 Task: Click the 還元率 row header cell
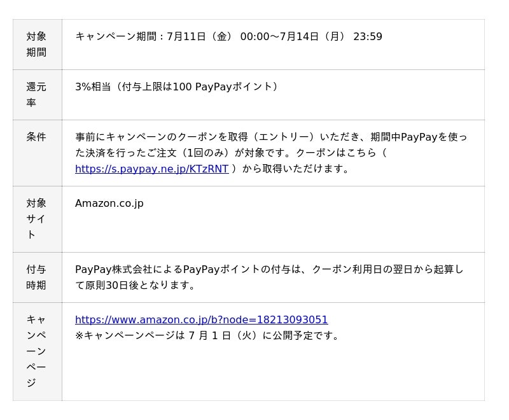37,94
